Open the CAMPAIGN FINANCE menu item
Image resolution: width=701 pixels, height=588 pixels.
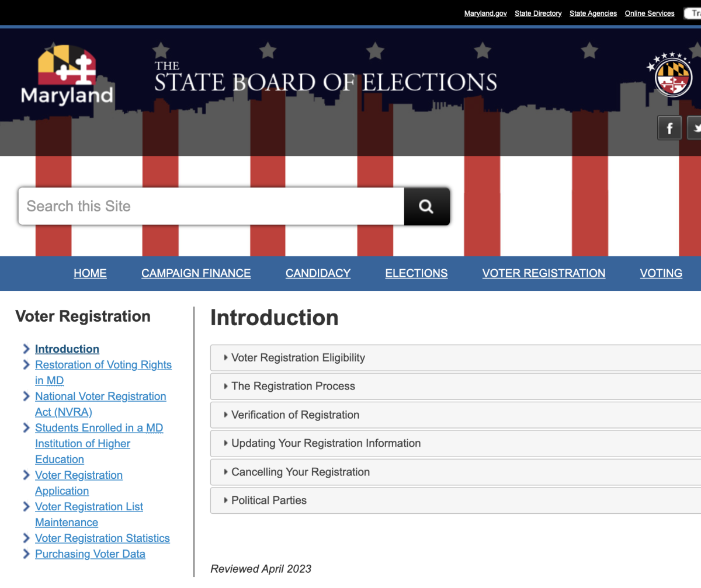[x=196, y=273]
